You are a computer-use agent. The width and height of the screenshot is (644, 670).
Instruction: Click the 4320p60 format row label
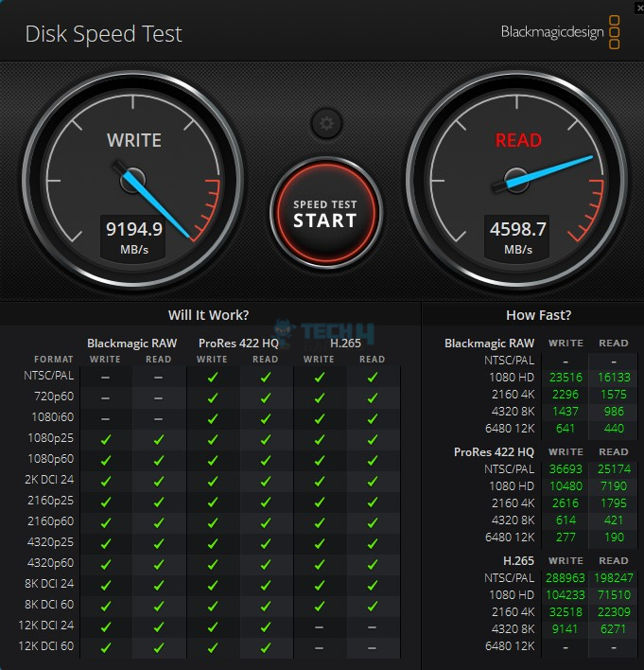coord(51,563)
